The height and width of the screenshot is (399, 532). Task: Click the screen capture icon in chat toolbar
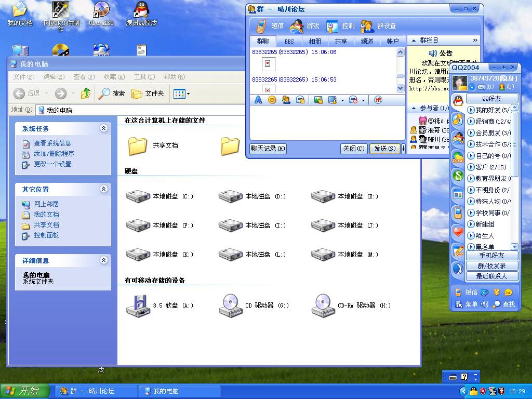coord(332,100)
